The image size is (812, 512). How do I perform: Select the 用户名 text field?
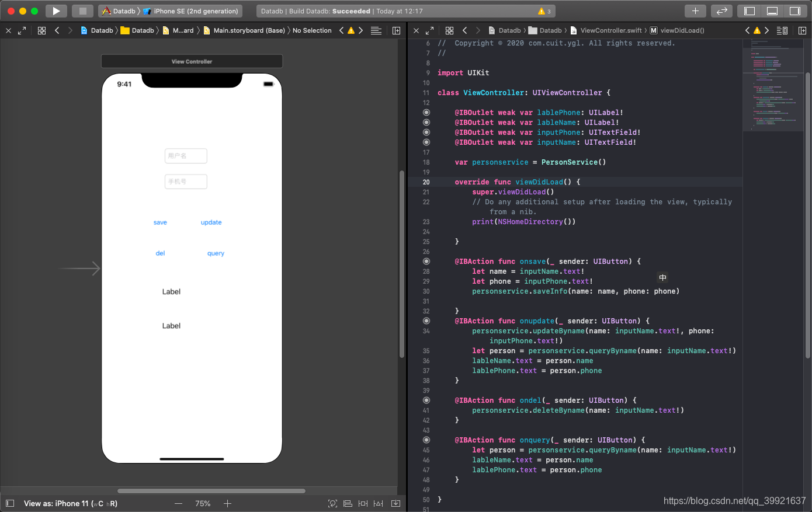coord(186,156)
